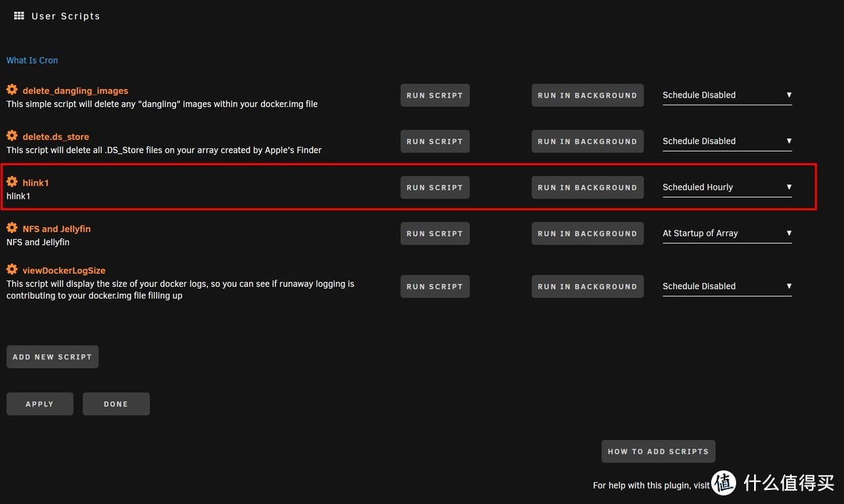Click the hlink1 script gear icon
844x504 pixels.
[12, 182]
